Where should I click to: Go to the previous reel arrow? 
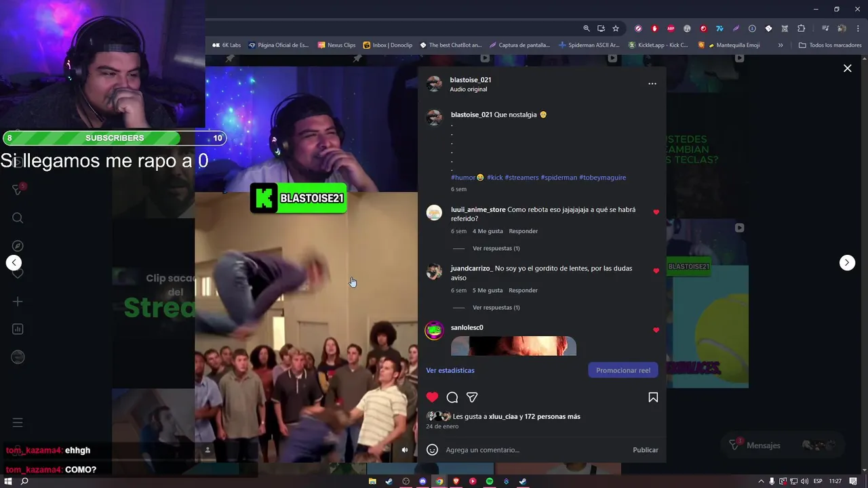click(14, 263)
